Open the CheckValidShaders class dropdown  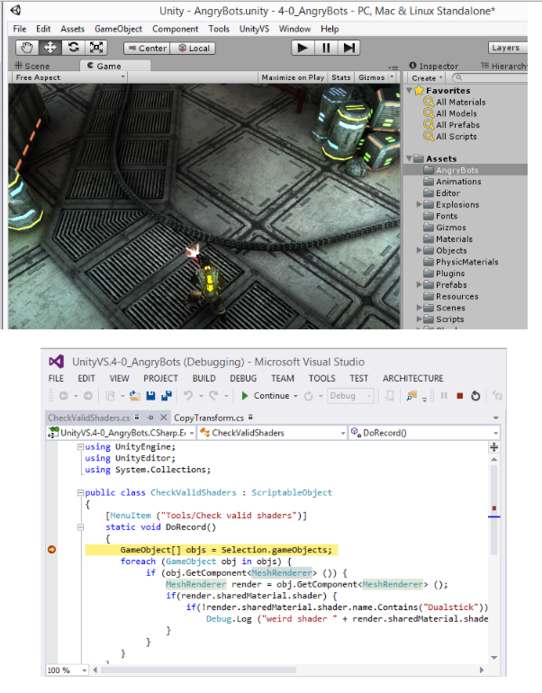[x=272, y=433]
